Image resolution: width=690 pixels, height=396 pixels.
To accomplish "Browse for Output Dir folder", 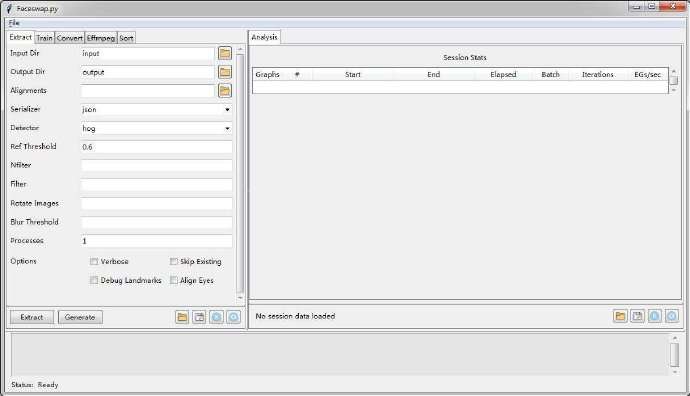I will 225,72.
